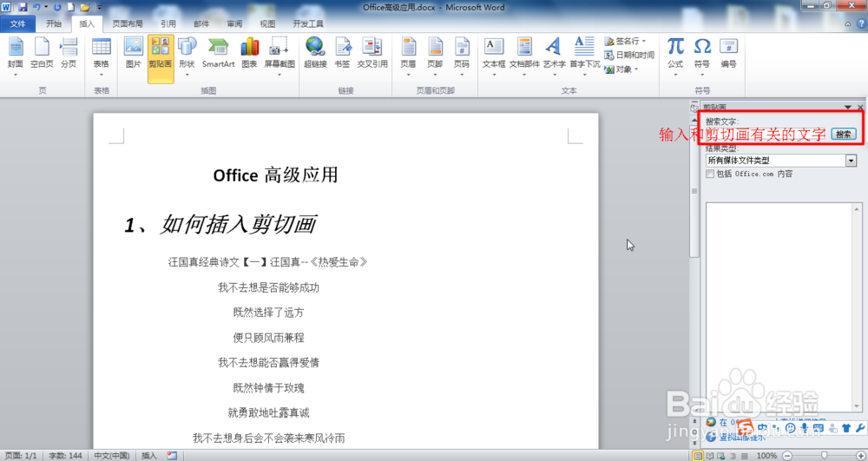Screen dimensions: 868x461
Task: Click the Zoom In plus button
Action: point(859,456)
